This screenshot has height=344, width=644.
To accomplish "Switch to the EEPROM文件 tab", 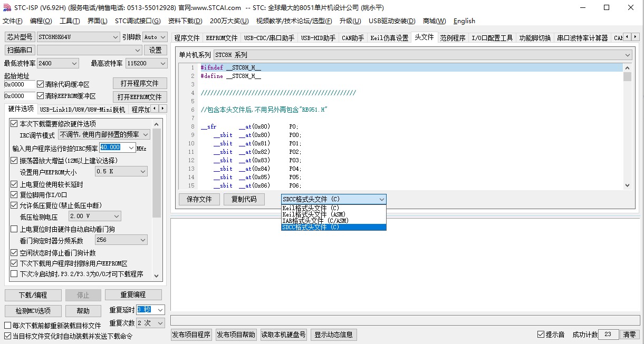I will tap(222, 38).
